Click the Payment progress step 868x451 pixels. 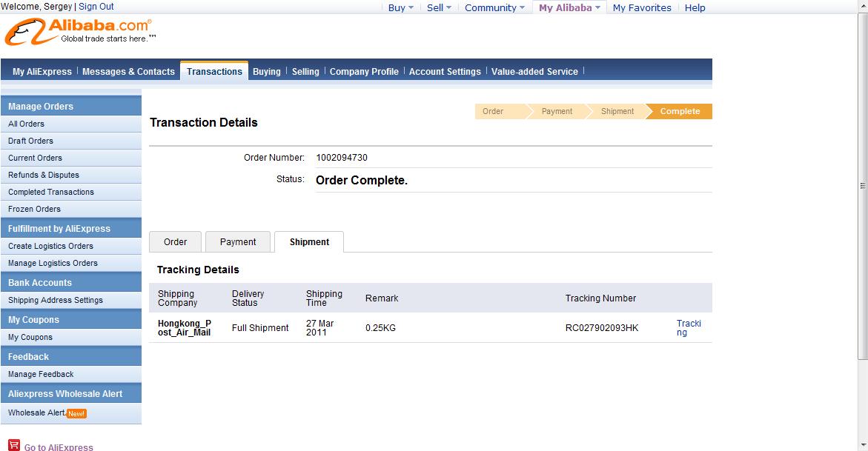pyautogui.click(x=557, y=111)
